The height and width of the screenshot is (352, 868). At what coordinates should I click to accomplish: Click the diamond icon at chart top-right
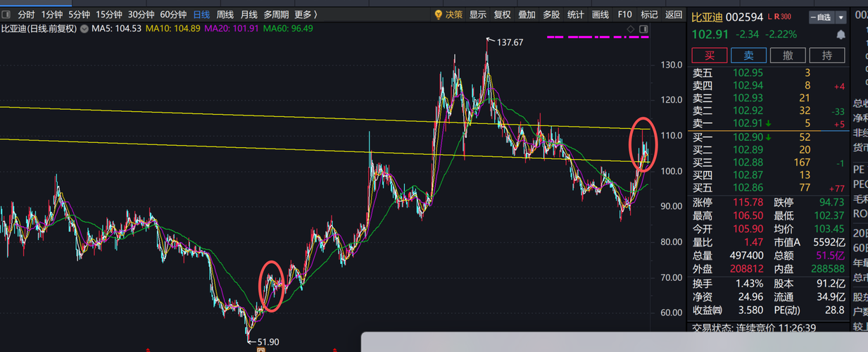tap(631, 29)
